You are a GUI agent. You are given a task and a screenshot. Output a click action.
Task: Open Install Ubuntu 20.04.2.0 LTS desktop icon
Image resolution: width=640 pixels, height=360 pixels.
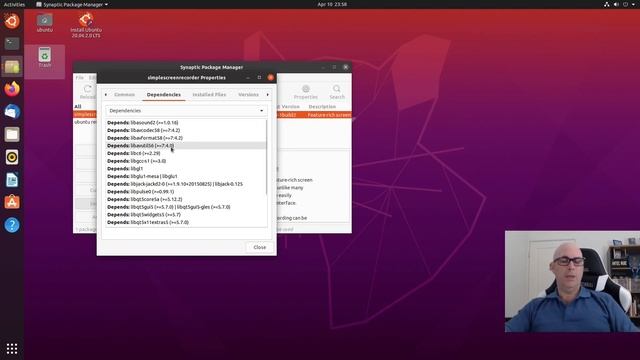click(x=86, y=25)
